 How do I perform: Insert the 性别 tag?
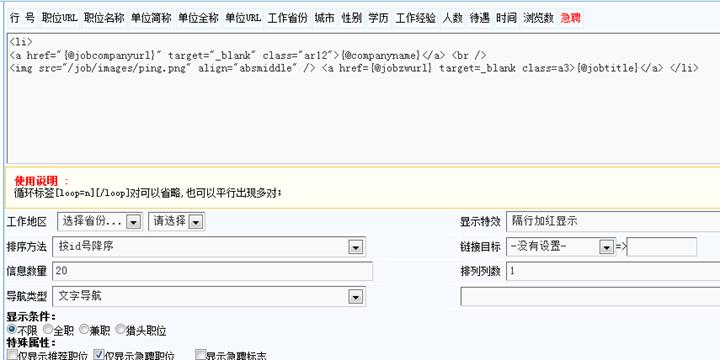[351, 18]
